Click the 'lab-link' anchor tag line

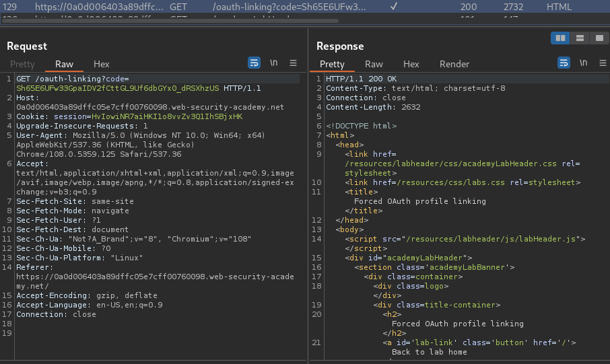(479, 342)
